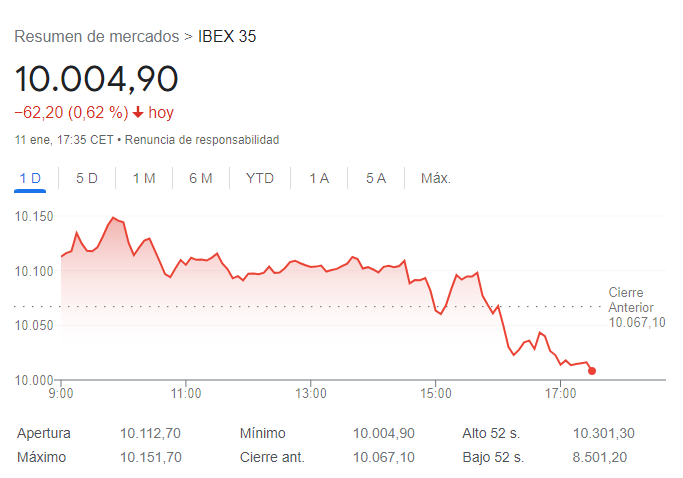The height and width of the screenshot is (478, 683).
Task: Show the 6 M chart view
Action: click(x=201, y=178)
